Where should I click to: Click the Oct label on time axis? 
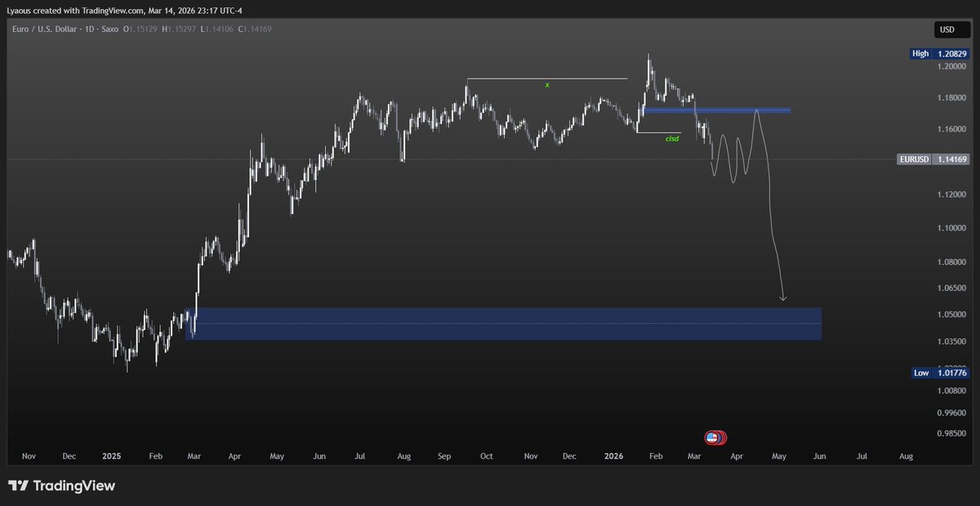487,455
